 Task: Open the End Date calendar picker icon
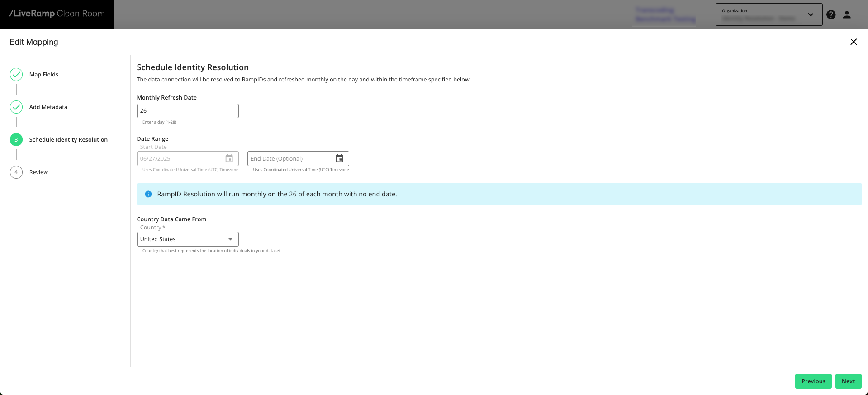(x=339, y=158)
